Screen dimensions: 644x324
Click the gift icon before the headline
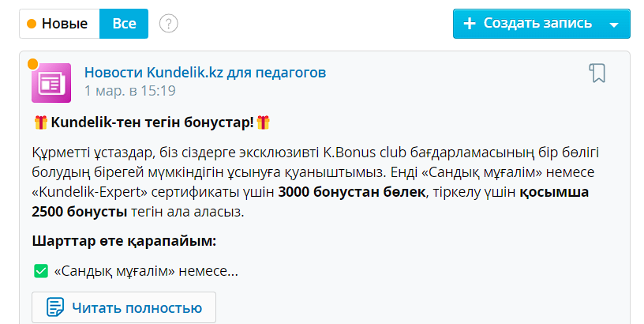click(41, 122)
